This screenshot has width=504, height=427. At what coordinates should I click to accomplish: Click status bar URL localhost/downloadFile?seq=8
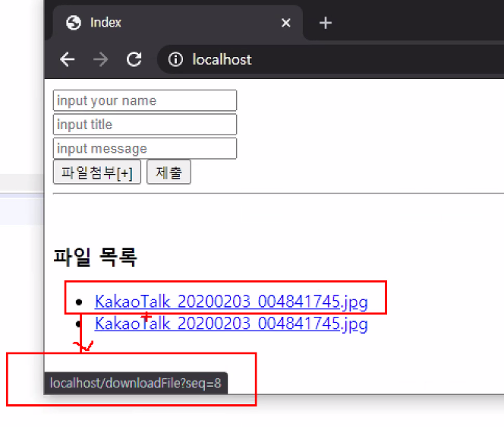coord(136,383)
